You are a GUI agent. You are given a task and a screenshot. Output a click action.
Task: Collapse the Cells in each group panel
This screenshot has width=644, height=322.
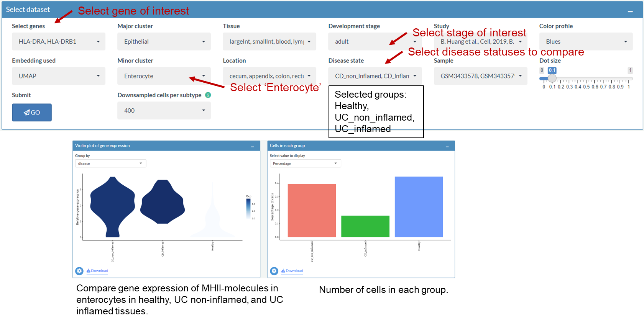[447, 146]
